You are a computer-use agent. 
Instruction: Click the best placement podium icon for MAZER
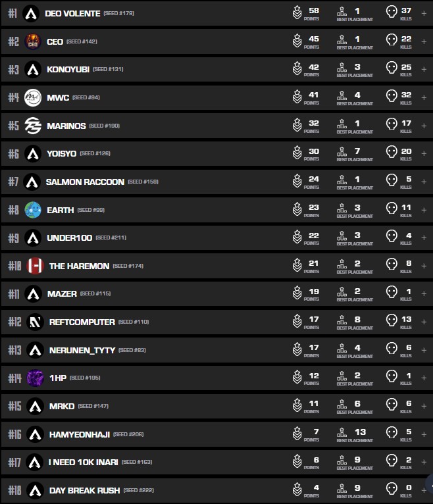[x=341, y=293]
